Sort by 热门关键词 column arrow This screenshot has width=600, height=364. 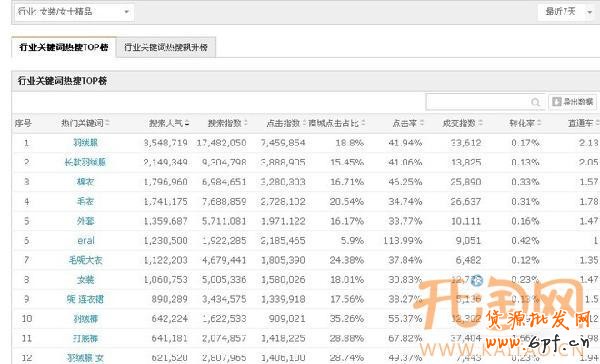(108, 123)
